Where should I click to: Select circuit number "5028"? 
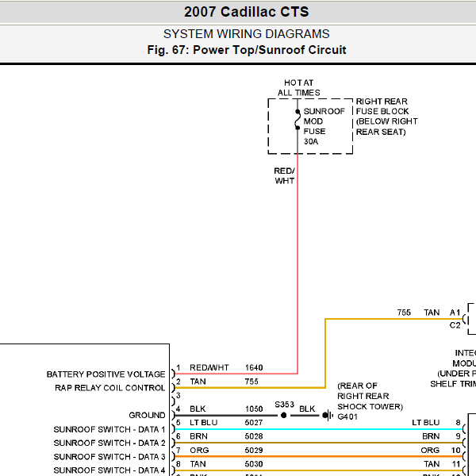tap(254, 436)
